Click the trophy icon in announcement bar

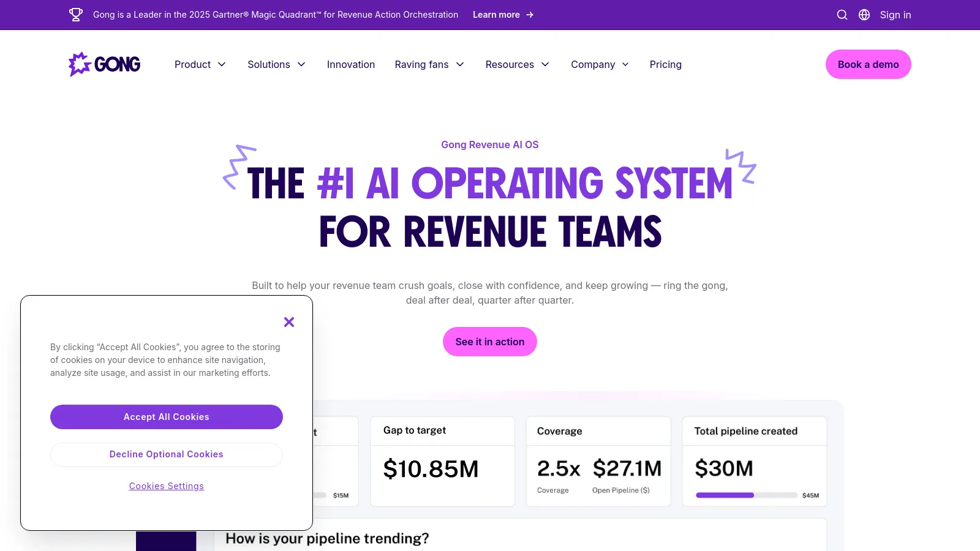click(76, 15)
